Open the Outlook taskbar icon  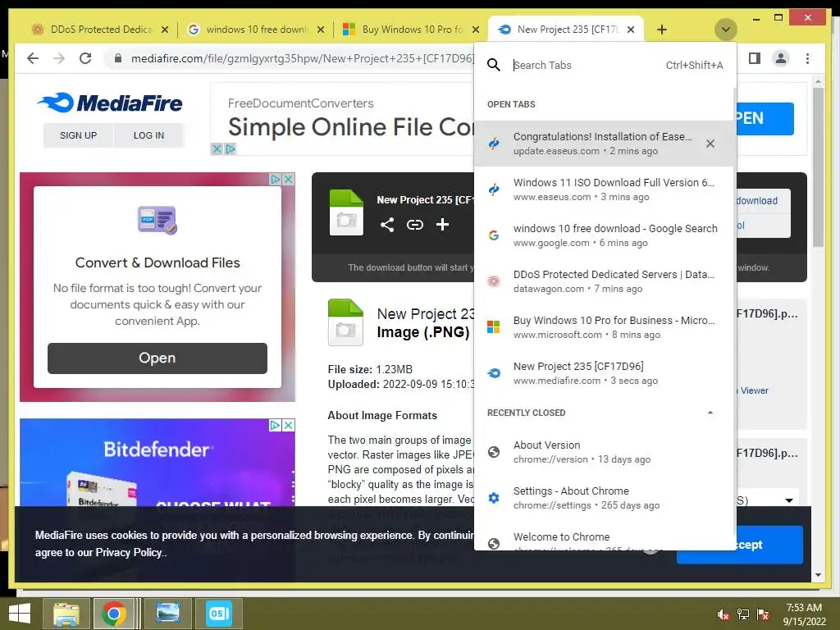click(219, 614)
